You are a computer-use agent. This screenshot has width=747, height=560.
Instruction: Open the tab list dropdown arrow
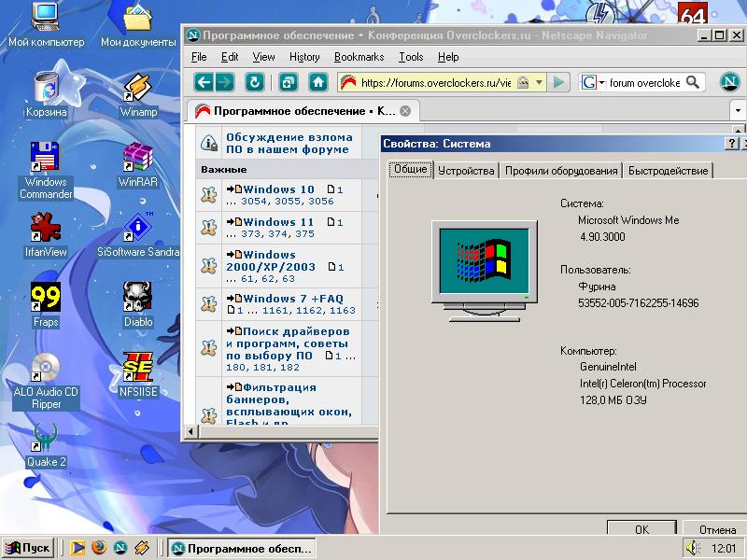[x=738, y=111]
